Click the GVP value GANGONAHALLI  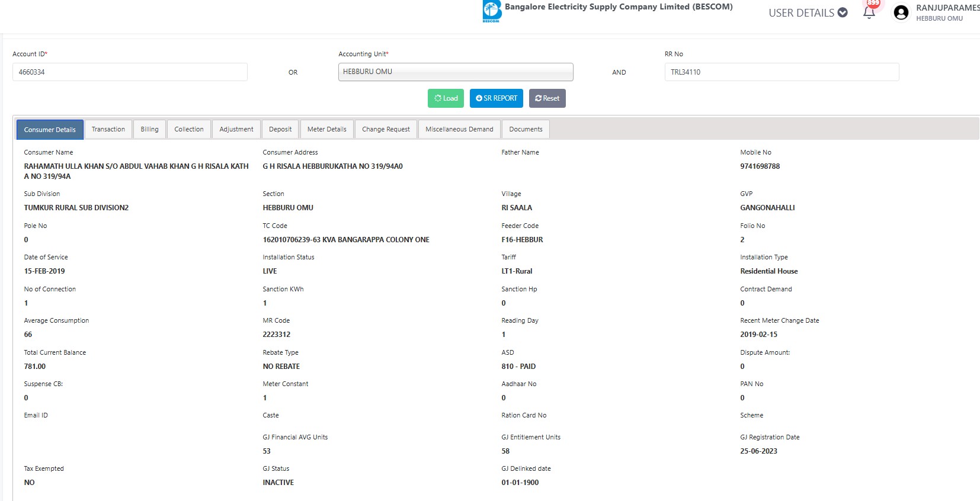(x=767, y=208)
